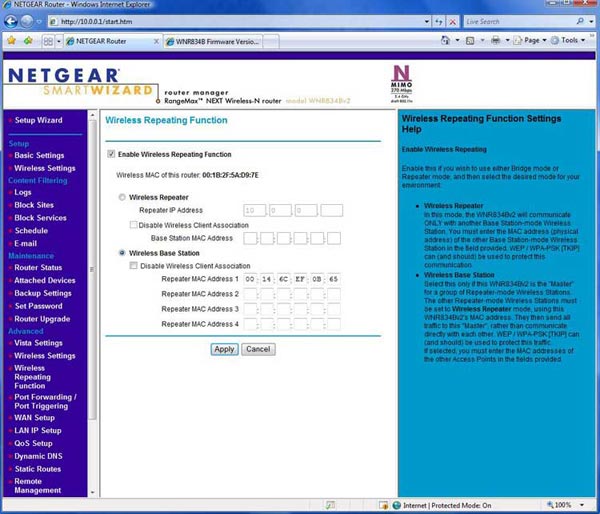Open the address bar history dropdown
The image size is (600, 514).
427,22
